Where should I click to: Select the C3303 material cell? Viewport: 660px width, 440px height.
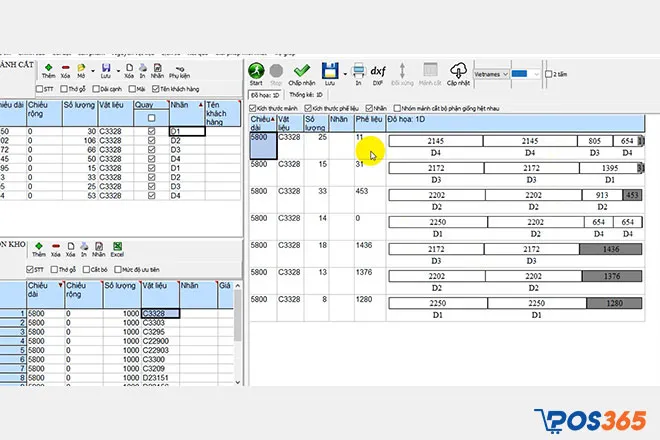coord(159,323)
